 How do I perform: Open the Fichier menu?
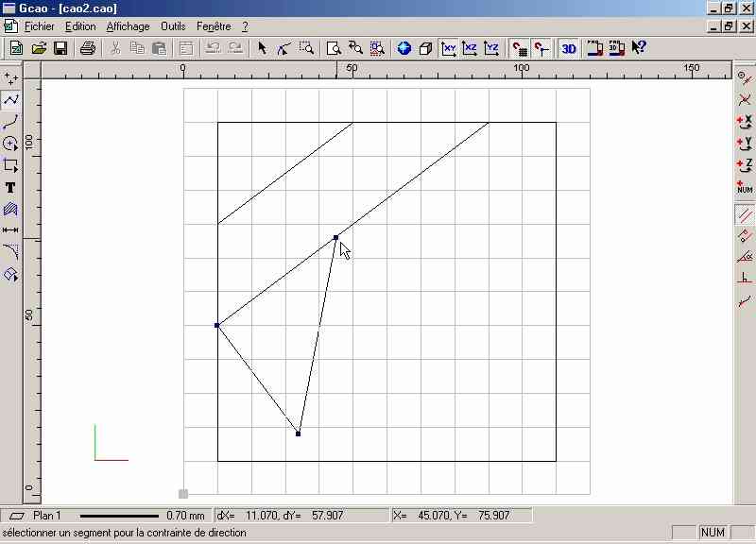click(40, 26)
